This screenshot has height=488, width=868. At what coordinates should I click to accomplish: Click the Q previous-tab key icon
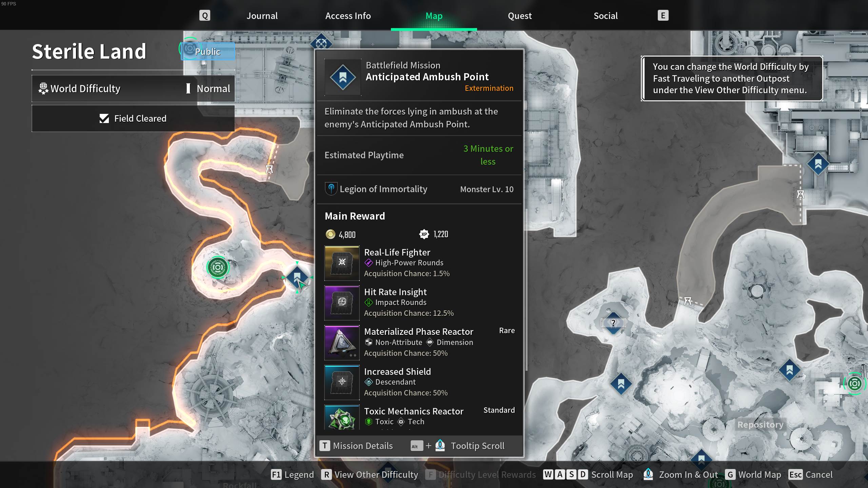point(204,16)
